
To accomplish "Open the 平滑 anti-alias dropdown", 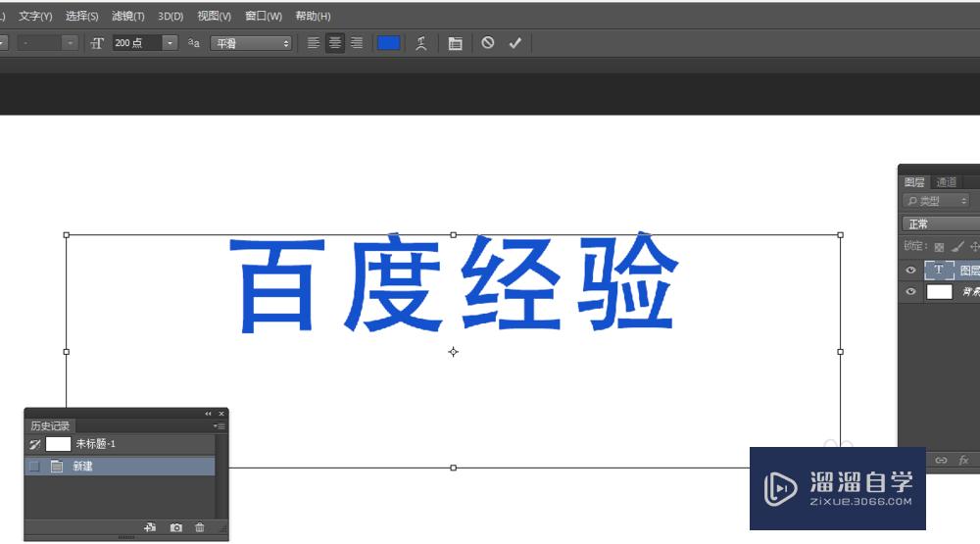I will pos(251,43).
